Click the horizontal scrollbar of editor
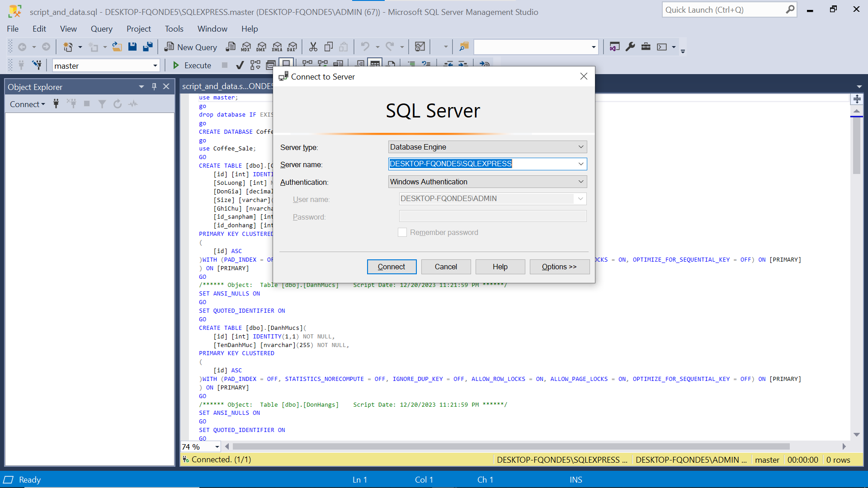 click(511, 446)
